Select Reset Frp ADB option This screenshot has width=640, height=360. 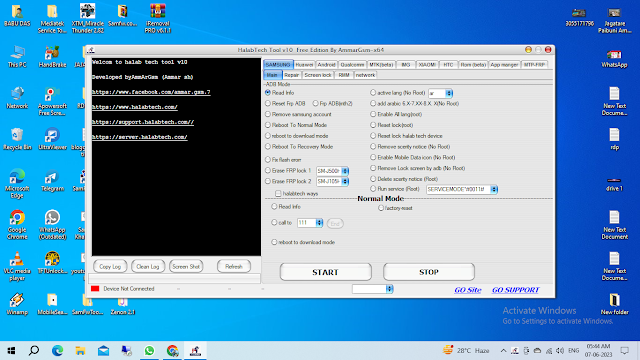click(268, 104)
